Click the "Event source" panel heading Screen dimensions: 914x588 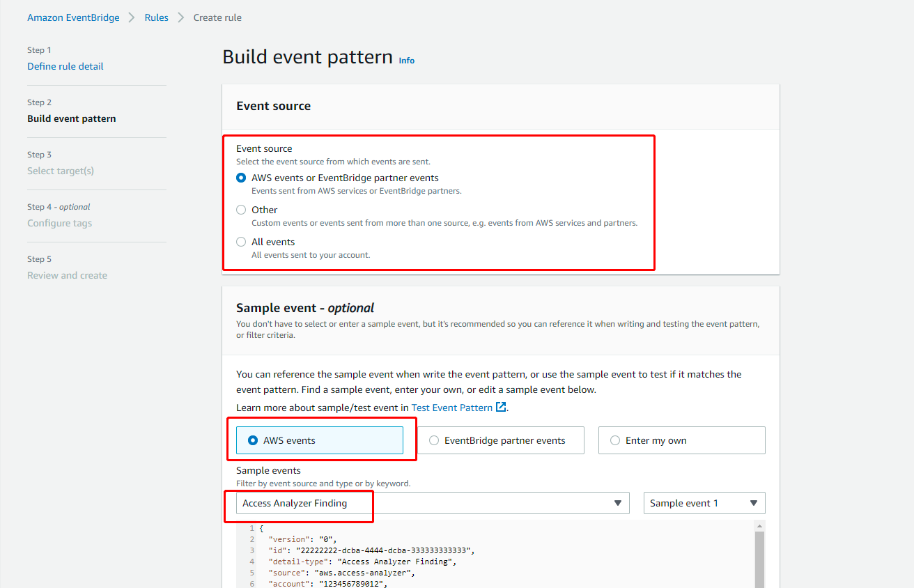(x=273, y=106)
